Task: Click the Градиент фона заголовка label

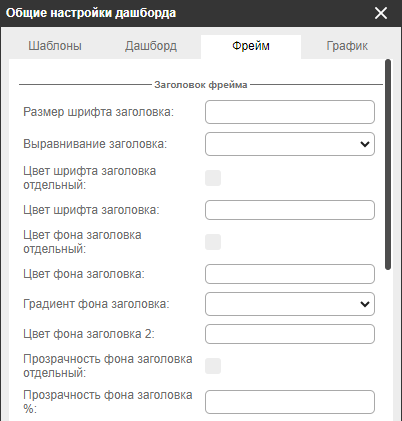Action: point(96,304)
